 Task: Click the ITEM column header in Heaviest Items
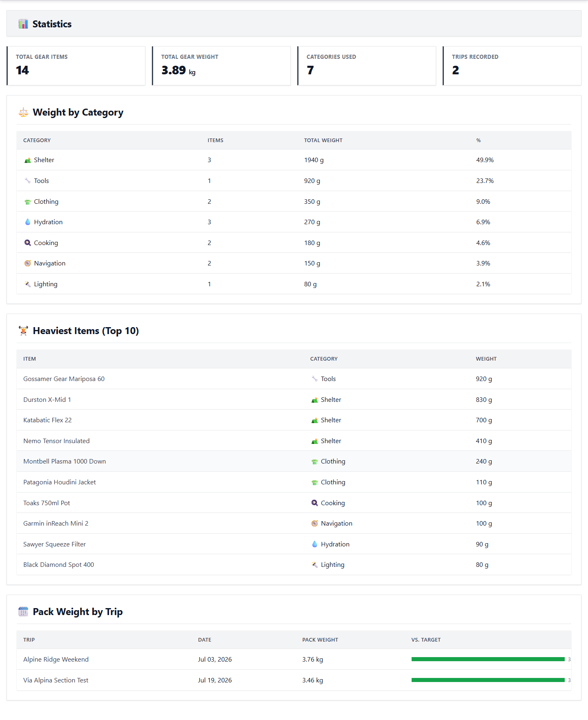coord(29,359)
